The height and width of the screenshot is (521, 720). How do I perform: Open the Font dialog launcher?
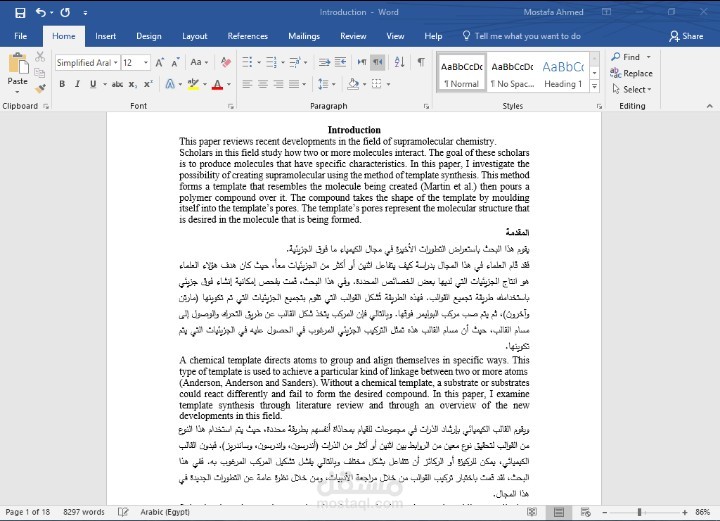(231, 106)
